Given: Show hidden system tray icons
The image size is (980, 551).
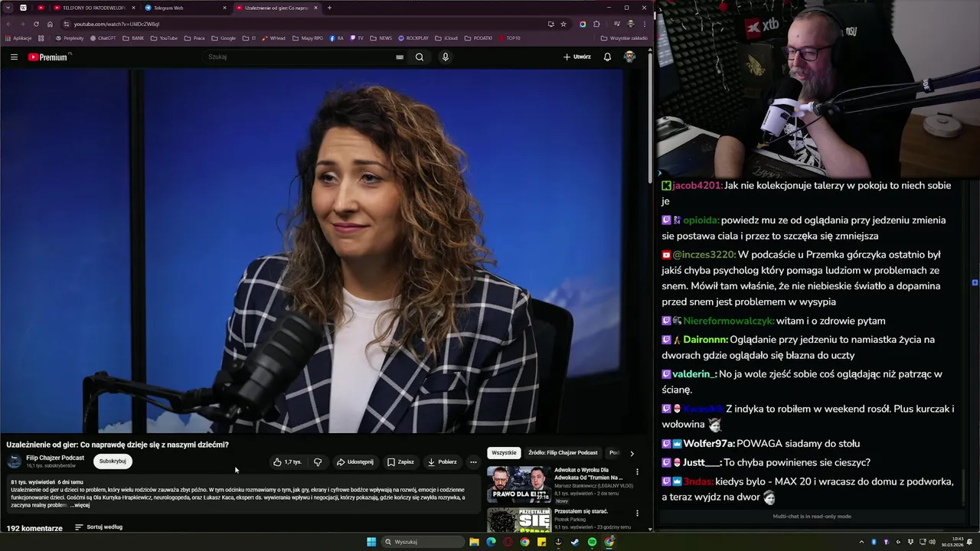Looking at the screenshot, I should pos(860,542).
